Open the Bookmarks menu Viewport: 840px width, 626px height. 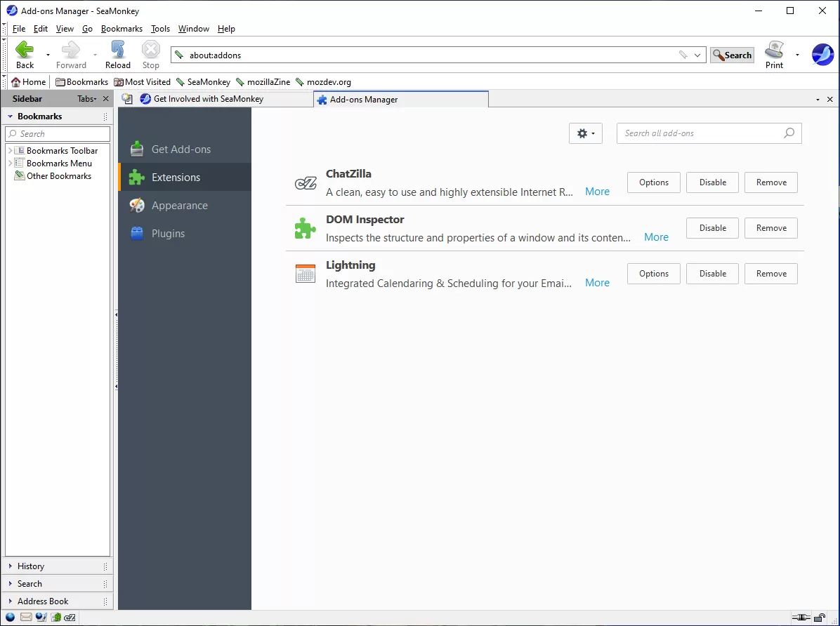pyautogui.click(x=122, y=29)
